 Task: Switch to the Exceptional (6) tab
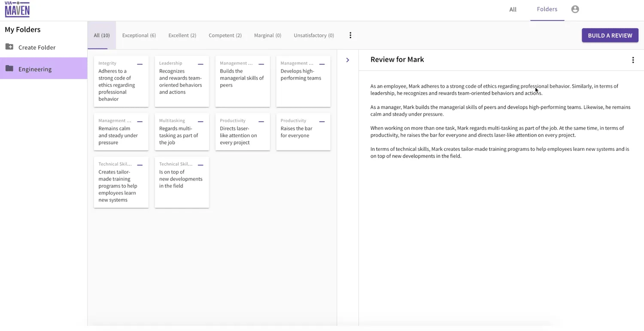[139, 35]
